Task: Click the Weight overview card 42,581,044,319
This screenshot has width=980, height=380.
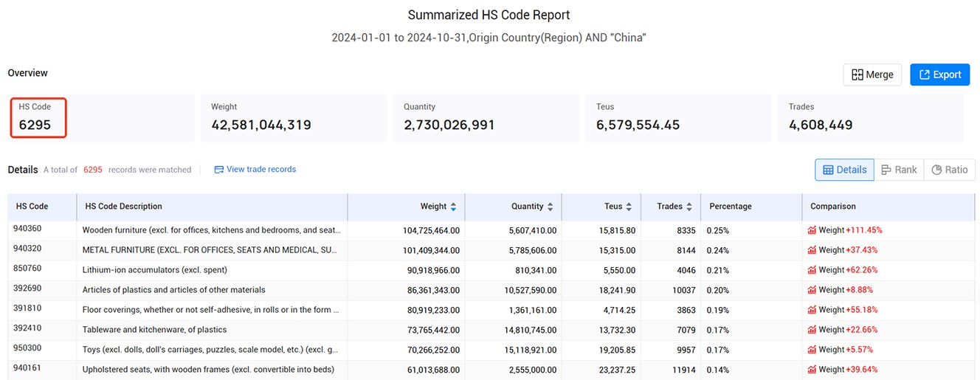Action: [294, 117]
